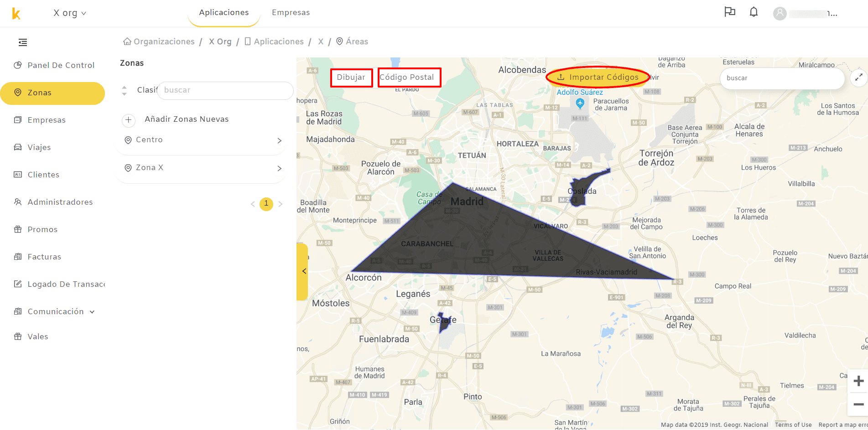Expand the Zona X chevron

(280, 168)
